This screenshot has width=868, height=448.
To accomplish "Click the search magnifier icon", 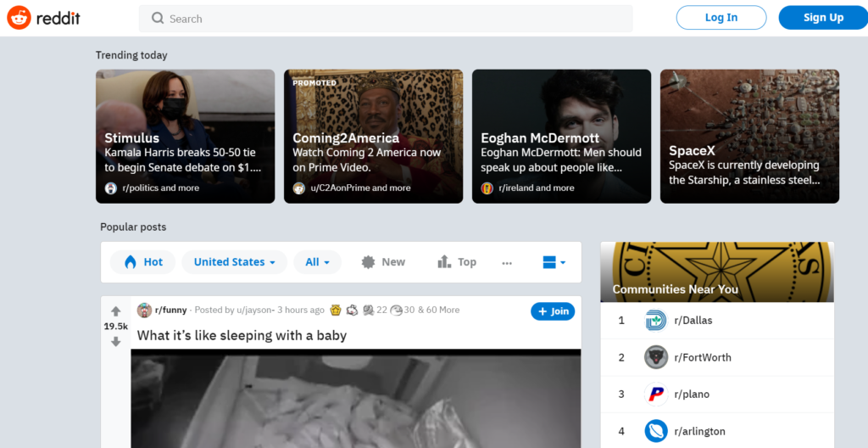I will point(158,19).
